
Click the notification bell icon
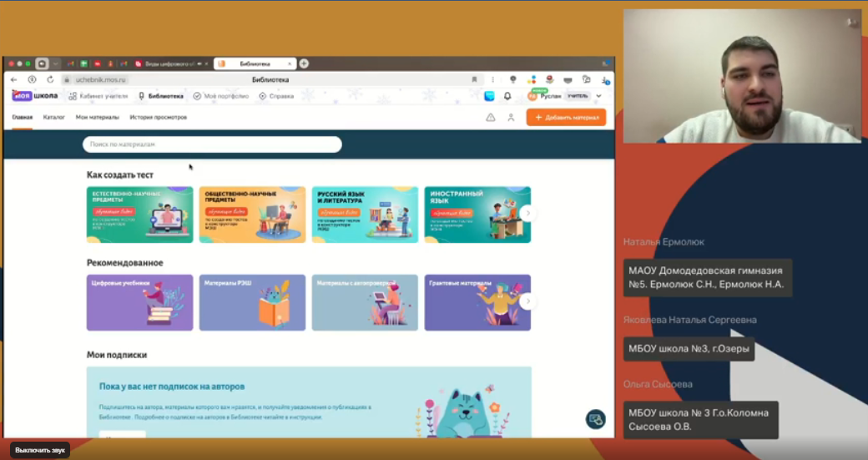507,96
